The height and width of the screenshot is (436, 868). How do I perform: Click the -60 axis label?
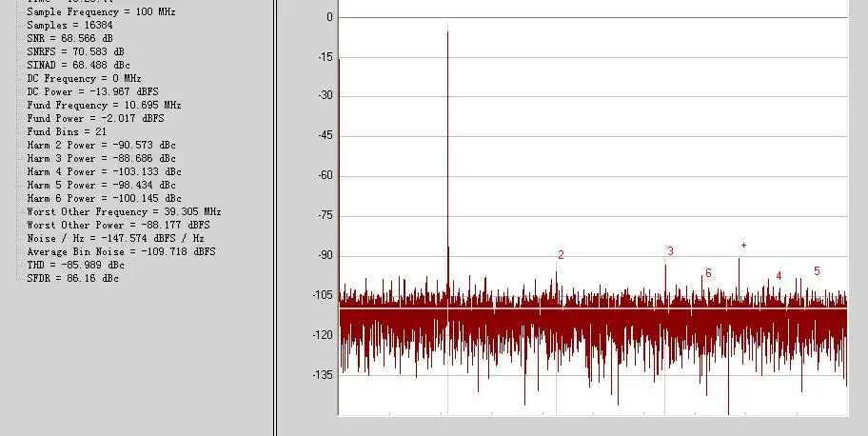point(325,175)
